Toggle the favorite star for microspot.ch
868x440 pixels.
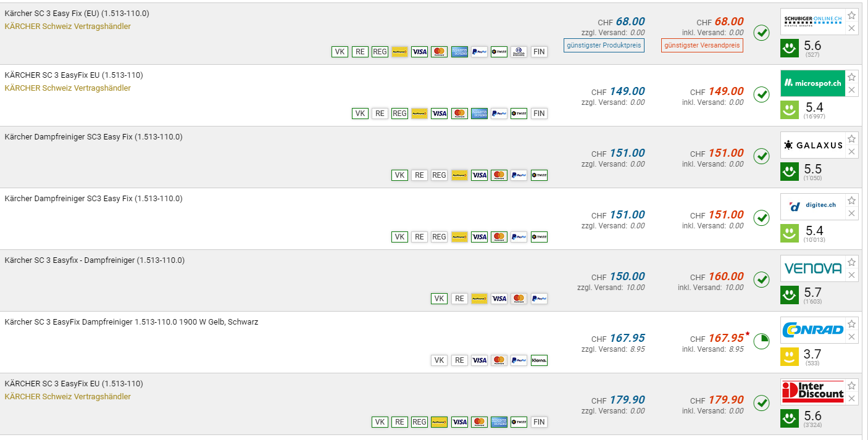851,77
